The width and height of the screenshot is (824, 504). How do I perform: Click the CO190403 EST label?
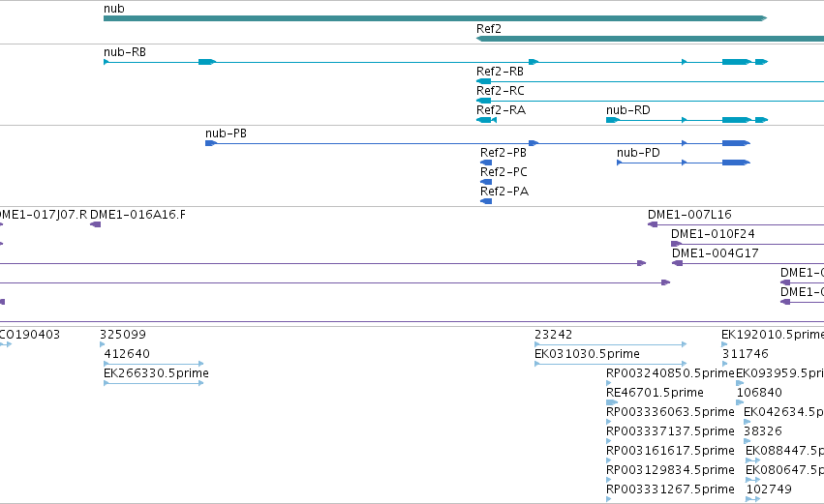[29, 335]
